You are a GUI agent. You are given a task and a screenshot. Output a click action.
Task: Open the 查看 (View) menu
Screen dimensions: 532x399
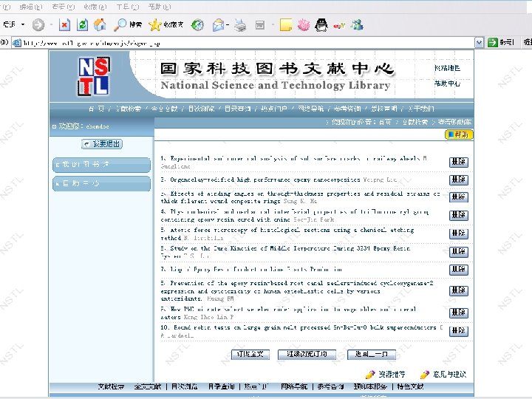point(64,7)
